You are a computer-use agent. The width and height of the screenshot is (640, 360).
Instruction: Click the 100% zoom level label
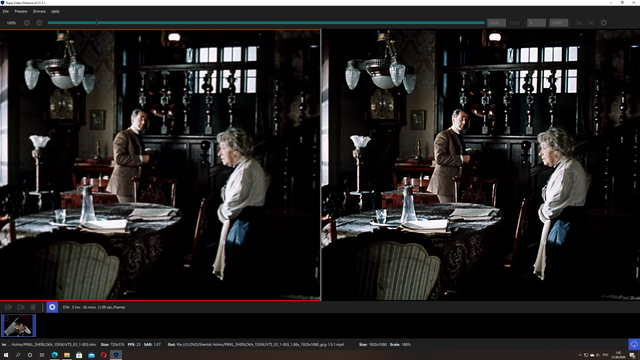pyautogui.click(x=11, y=23)
